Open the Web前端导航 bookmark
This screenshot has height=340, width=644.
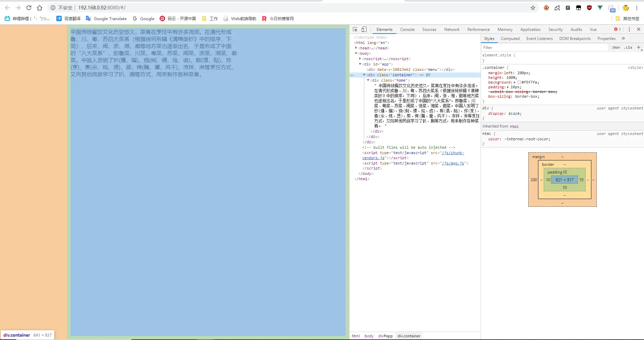coord(240,19)
